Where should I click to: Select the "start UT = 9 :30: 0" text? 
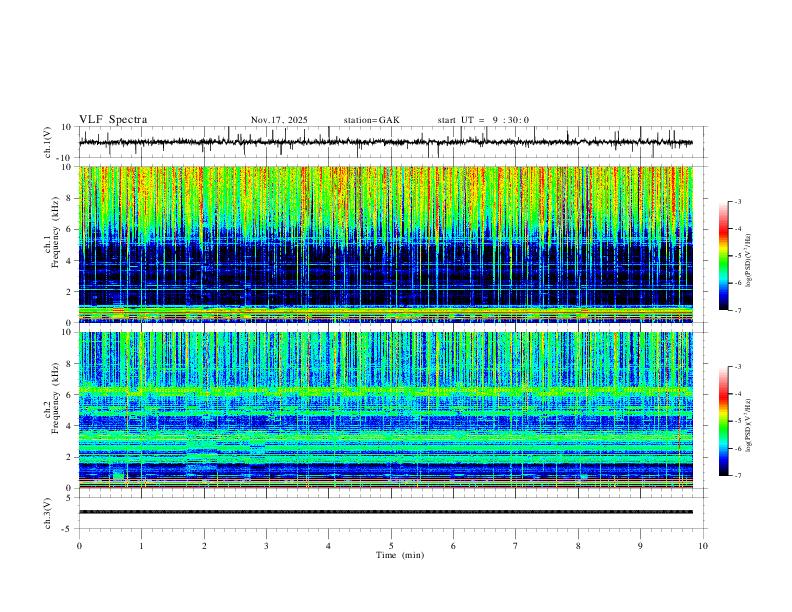click(483, 120)
